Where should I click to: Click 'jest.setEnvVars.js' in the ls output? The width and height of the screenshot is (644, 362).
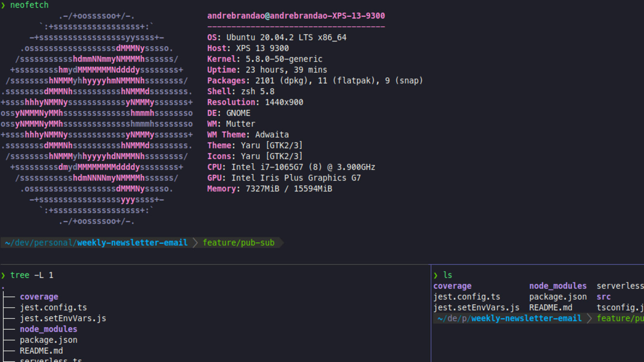point(477,308)
